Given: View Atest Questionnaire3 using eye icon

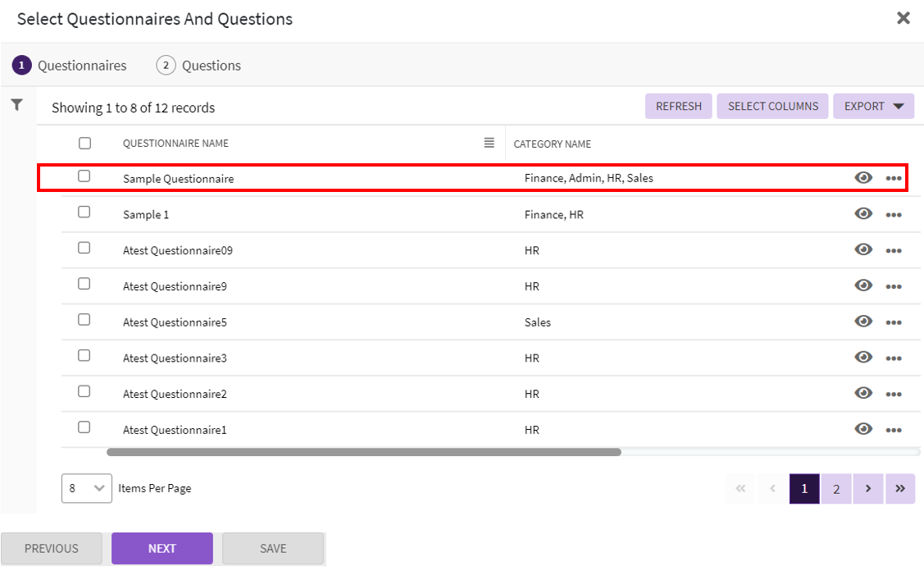Looking at the screenshot, I should 863,358.
